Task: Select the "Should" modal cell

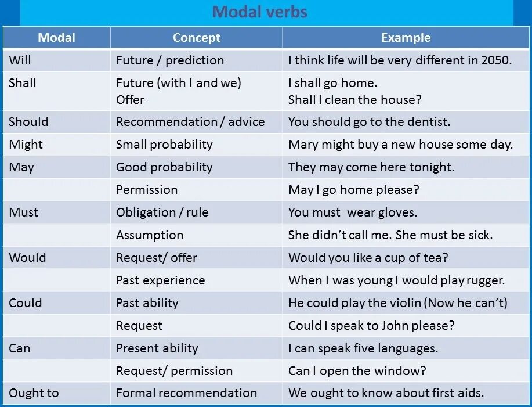Action: [x=28, y=122]
